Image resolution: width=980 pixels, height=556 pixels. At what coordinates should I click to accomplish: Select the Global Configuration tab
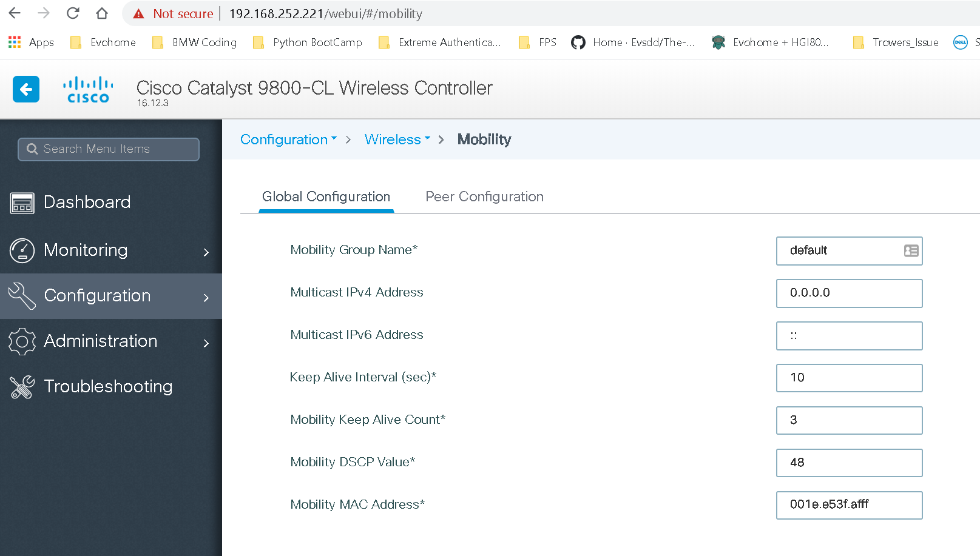(x=326, y=196)
